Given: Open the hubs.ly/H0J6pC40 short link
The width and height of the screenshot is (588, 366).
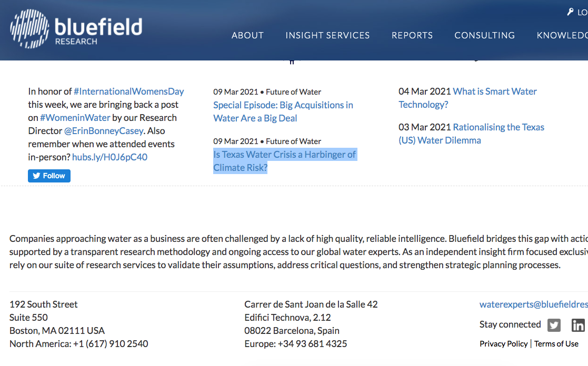Looking at the screenshot, I should click(x=109, y=157).
